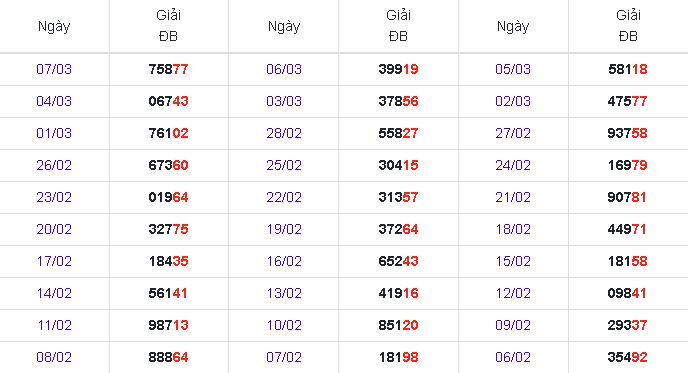Viewport: 688px width, 373px height.
Task: Open the 06/02 date link
Action: coord(513,358)
